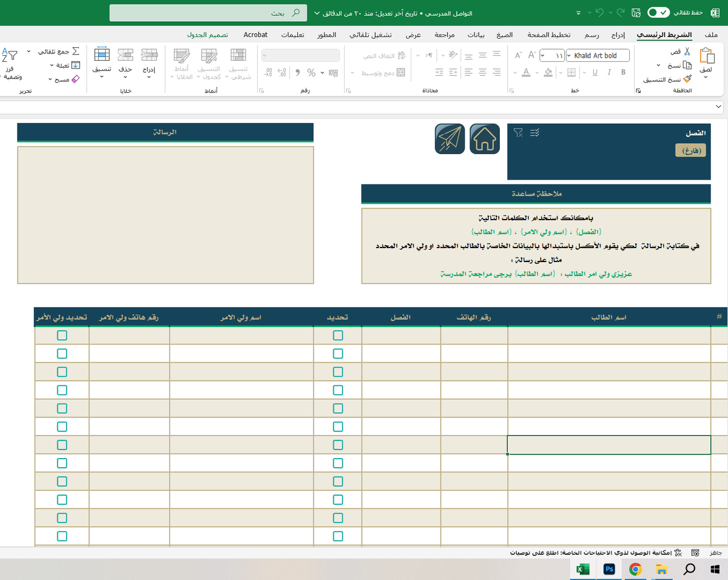Image resolution: width=728 pixels, height=580 pixels.
Task: Click the paper plane send icon
Action: pos(450,138)
